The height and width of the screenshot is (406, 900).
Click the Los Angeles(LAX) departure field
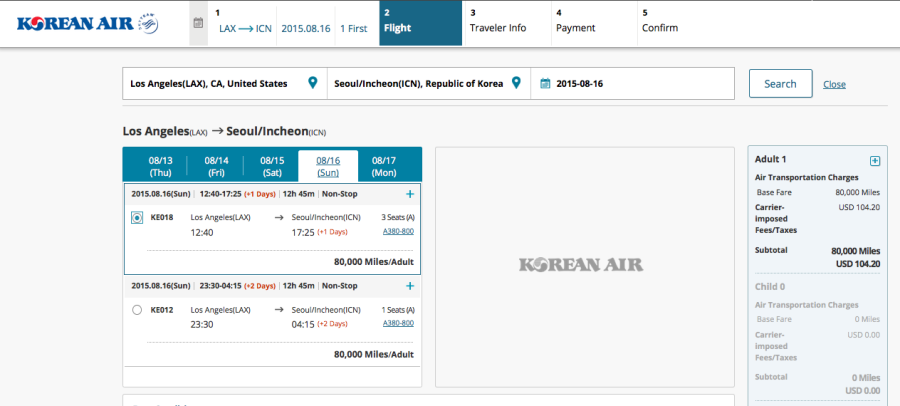click(224, 84)
